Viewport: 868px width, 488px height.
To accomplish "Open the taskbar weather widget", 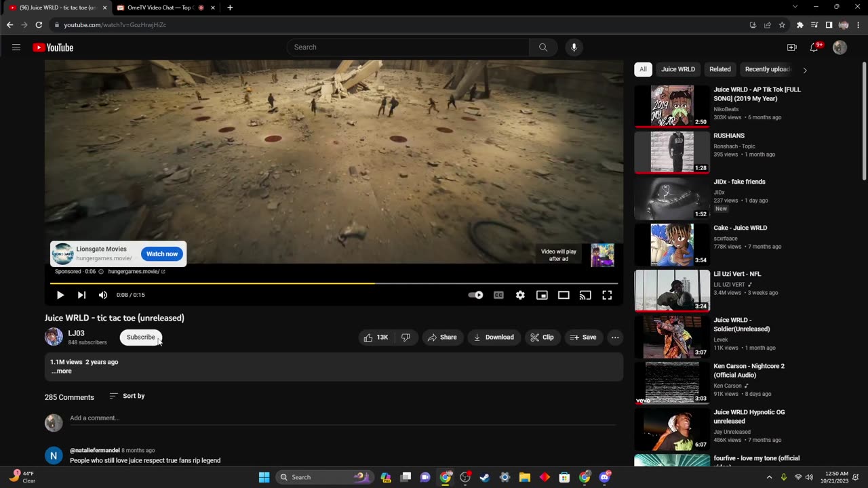I will pyautogui.click(x=22, y=477).
